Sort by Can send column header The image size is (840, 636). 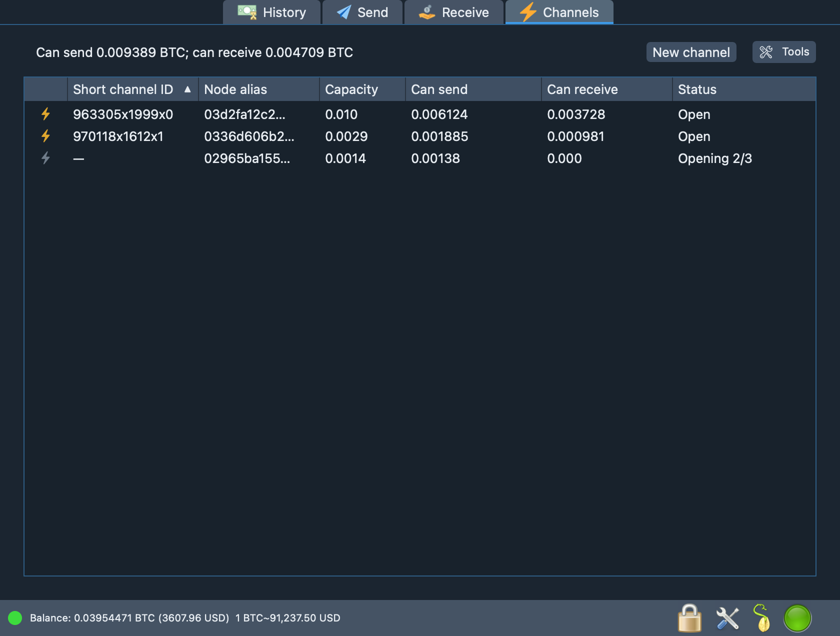[x=473, y=89]
